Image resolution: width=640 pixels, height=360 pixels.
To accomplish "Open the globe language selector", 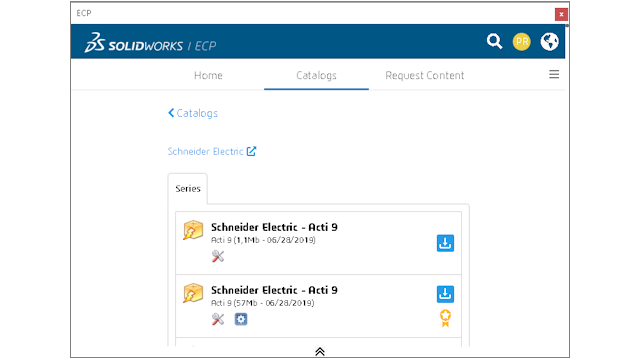I will tap(549, 42).
